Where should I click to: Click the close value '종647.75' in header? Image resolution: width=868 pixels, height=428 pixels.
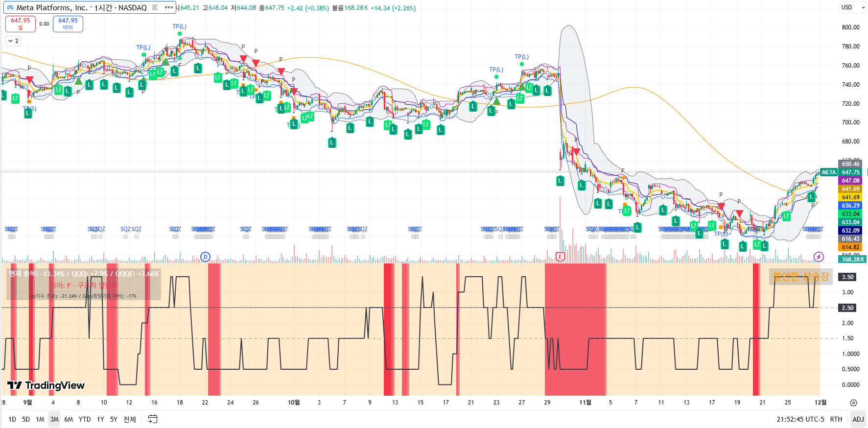coord(272,8)
